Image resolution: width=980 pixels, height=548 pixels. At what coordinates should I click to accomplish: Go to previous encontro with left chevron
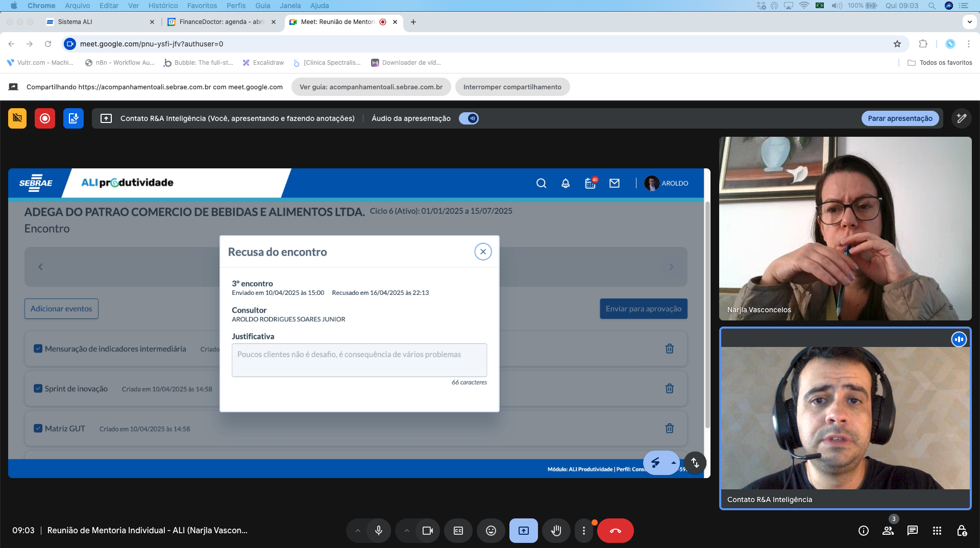coord(41,267)
